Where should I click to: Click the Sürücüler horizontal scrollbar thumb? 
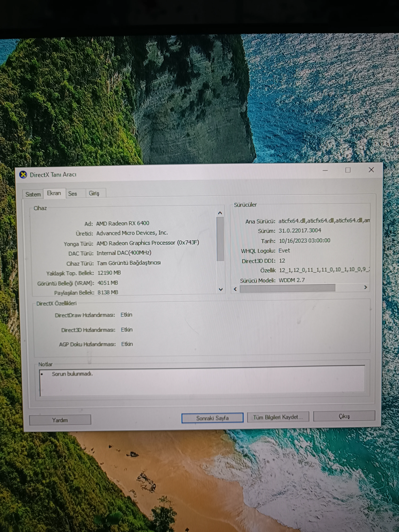coord(287,288)
